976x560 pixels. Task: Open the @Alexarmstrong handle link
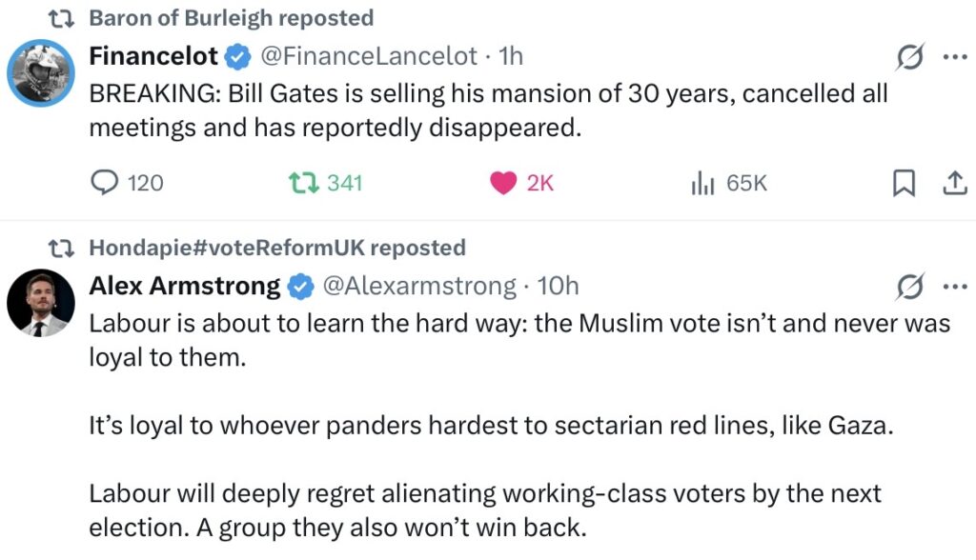[421, 286]
